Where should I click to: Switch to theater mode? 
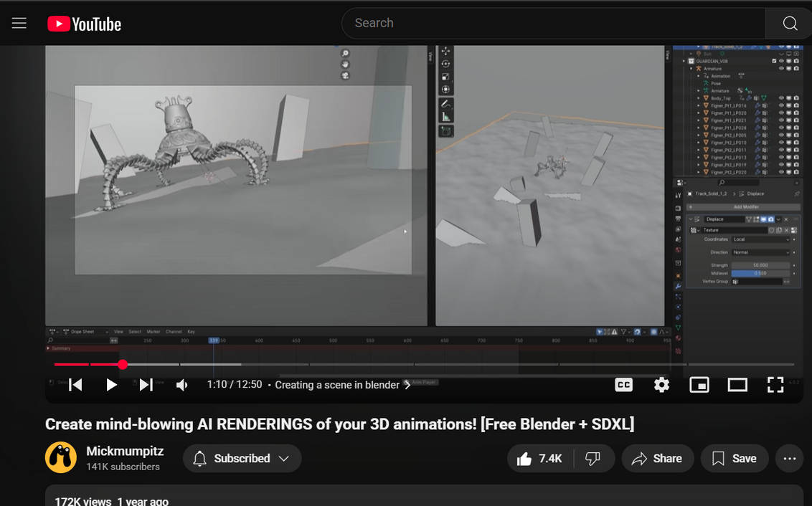[x=737, y=385]
